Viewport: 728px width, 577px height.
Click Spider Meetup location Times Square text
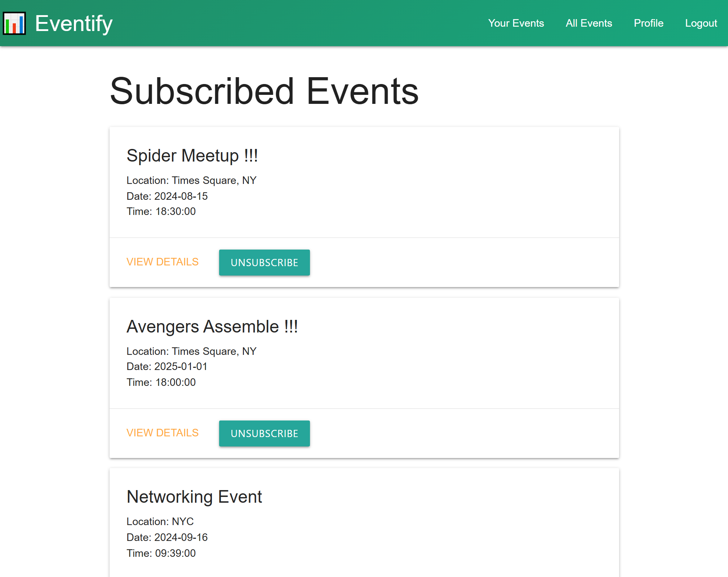(x=191, y=180)
